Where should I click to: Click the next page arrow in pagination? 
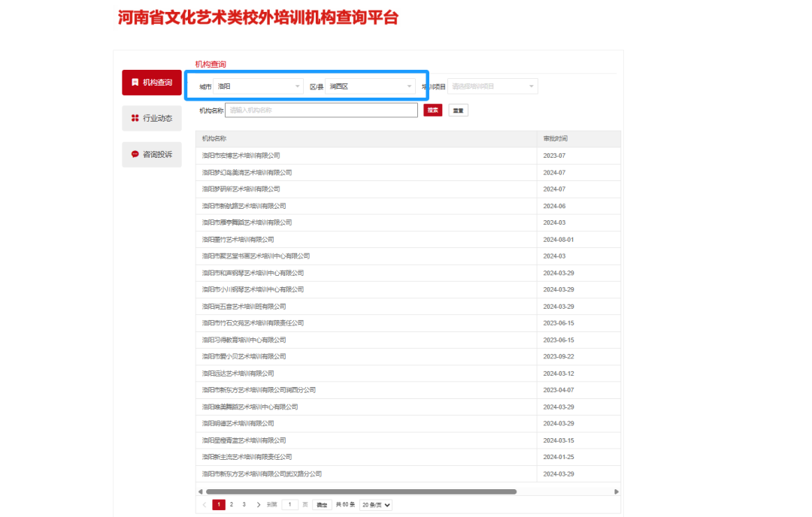pyautogui.click(x=259, y=504)
